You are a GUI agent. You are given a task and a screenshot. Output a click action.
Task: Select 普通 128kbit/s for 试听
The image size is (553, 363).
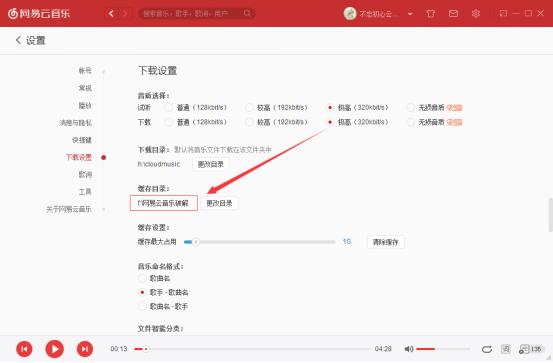(x=169, y=107)
